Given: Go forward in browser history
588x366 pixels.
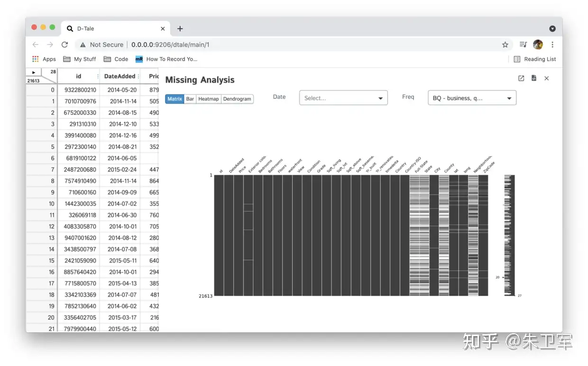Looking at the screenshot, I should coord(50,45).
